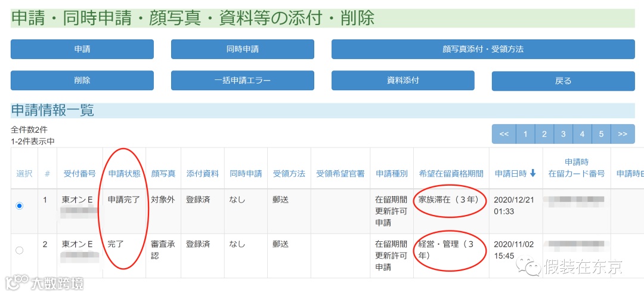Sort by 申請時在留カード番号 column header
Viewport: 644px width, 295px height.
pyautogui.click(x=577, y=168)
